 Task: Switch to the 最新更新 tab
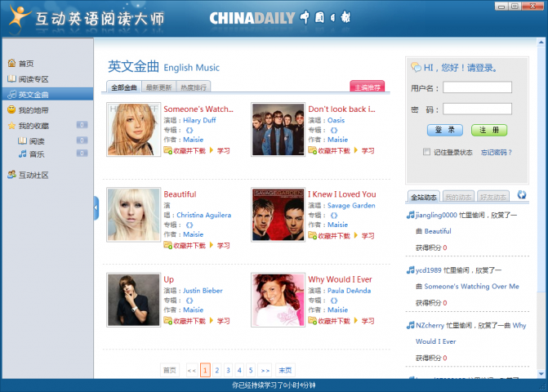pyautogui.click(x=158, y=87)
